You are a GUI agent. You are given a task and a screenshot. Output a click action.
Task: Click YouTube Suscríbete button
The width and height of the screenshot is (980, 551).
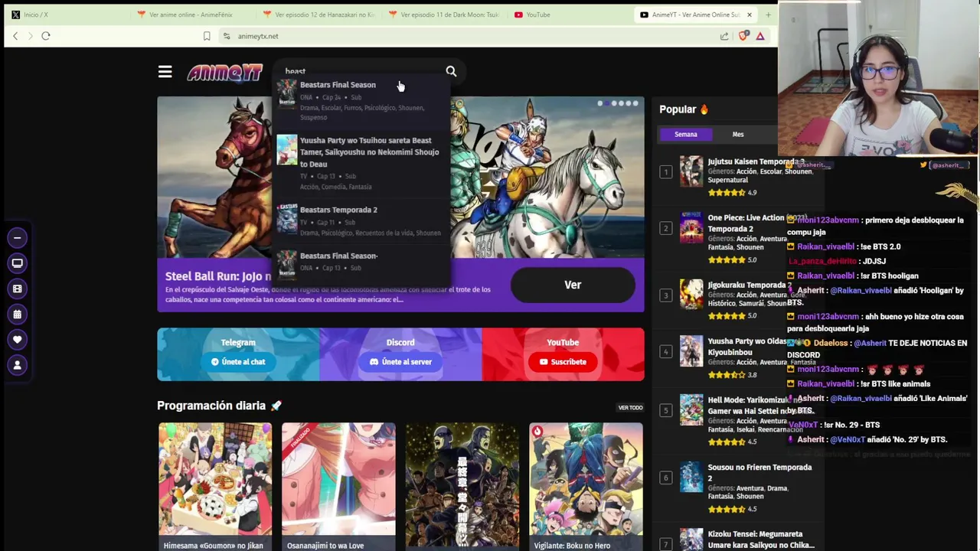pyautogui.click(x=563, y=362)
